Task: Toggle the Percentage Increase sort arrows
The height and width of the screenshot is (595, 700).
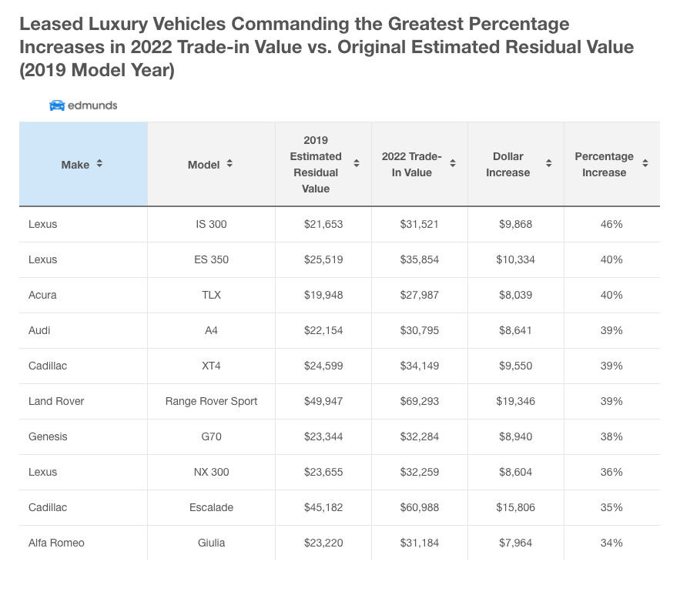Action: pyautogui.click(x=645, y=164)
